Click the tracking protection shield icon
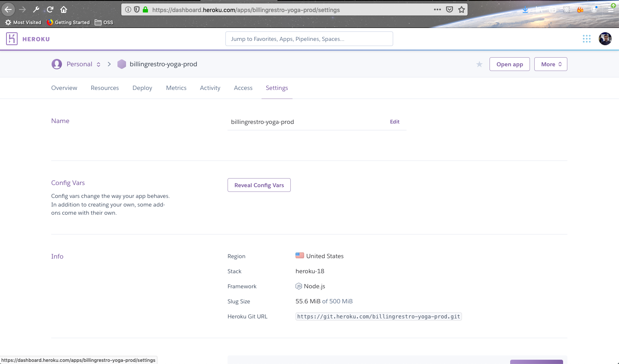This screenshot has width=619, height=364. (x=137, y=9)
